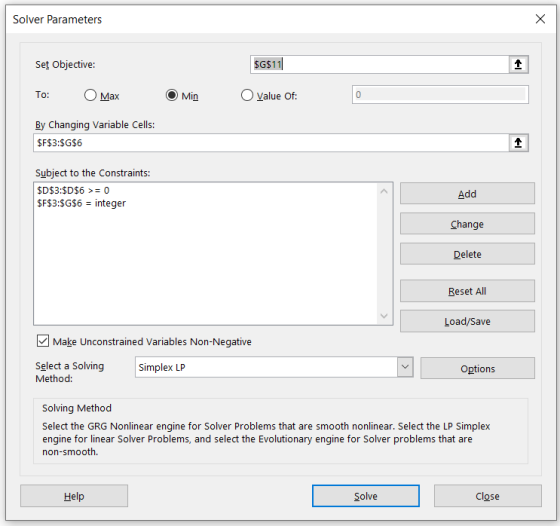Expand the Simplex LP solving method dropdown

tap(405, 367)
